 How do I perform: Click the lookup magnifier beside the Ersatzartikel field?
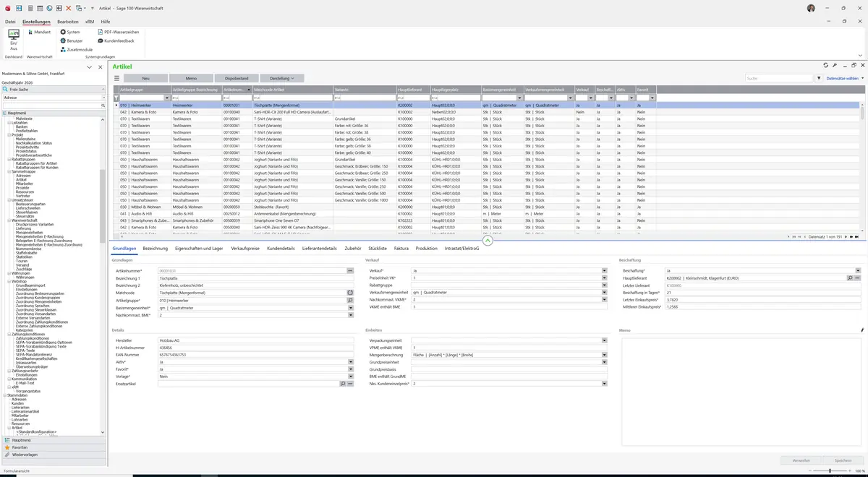coord(343,384)
